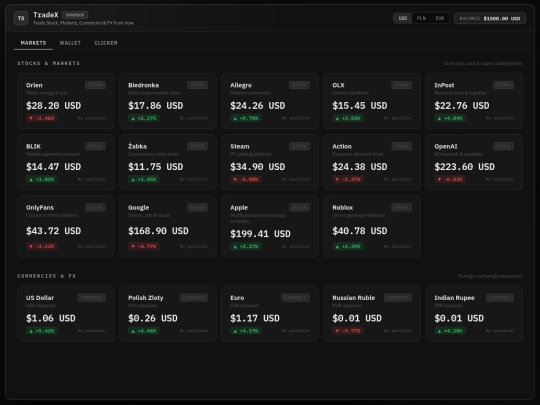Open the Orlen stock card
The width and height of the screenshot is (540, 405).
[x=66, y=101]
